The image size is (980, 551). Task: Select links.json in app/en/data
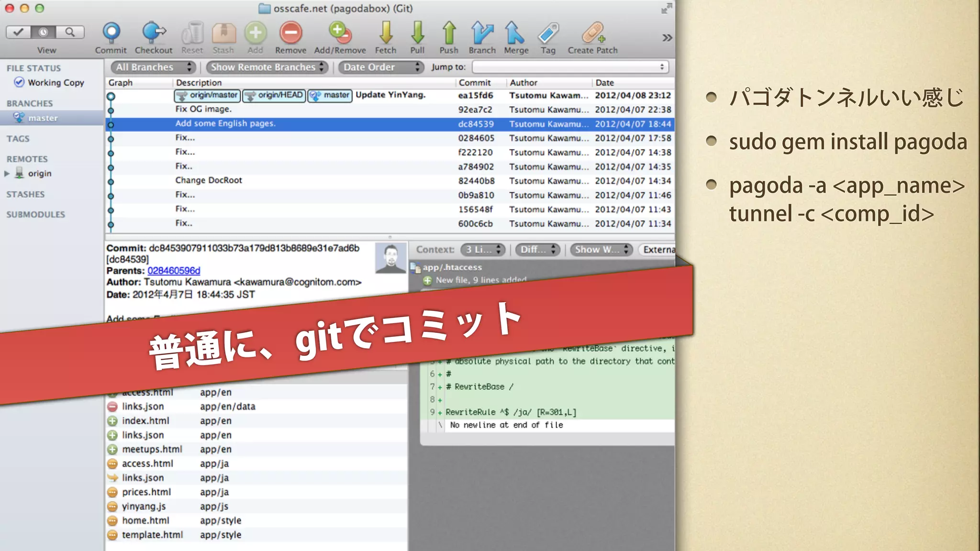point(256,407)
